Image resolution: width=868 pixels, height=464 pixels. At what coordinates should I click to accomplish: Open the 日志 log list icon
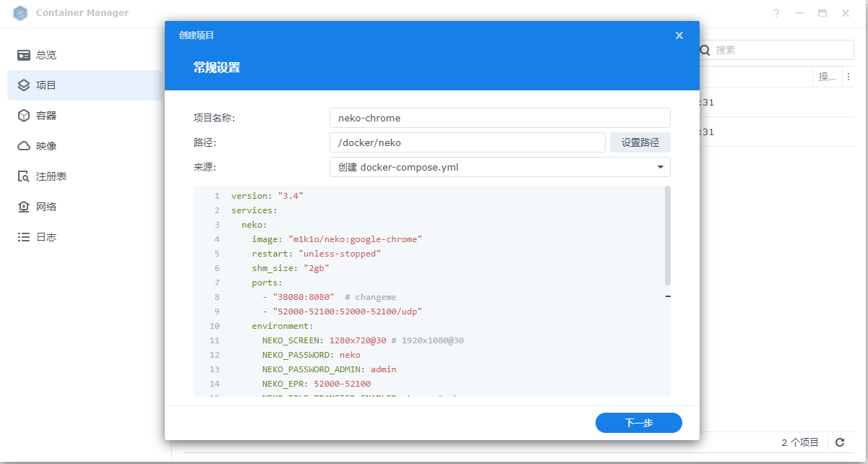pyautogui.click(x=24, y=237)
